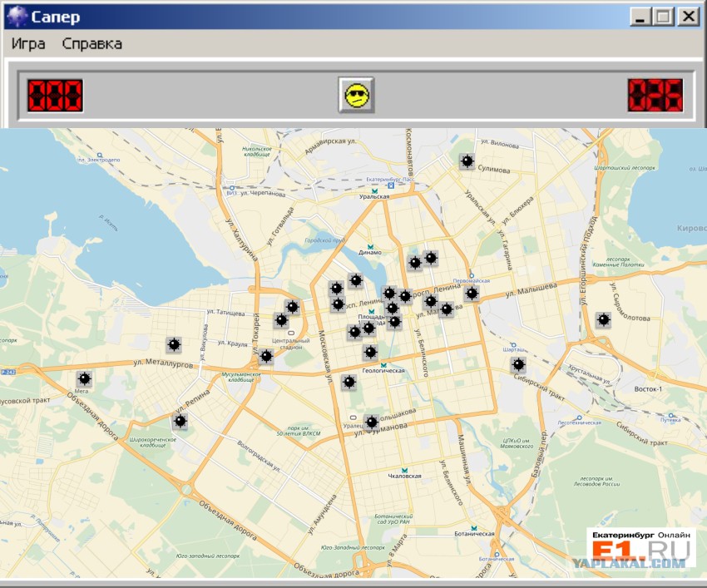Click the red timer display
This screenshot has width=707, height=588.
pyautogui.click(x=655, y=95)
